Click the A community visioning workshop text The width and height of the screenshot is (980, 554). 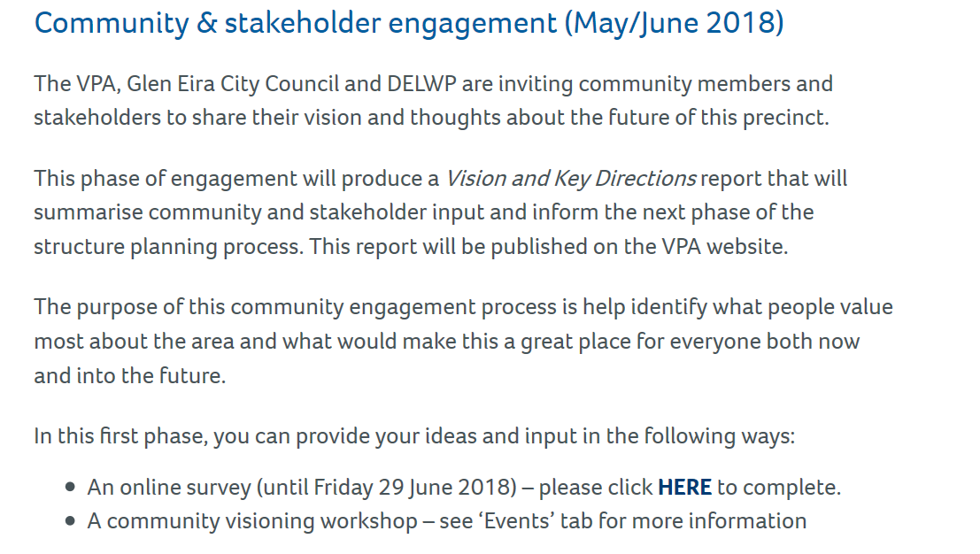click(251, 520)
